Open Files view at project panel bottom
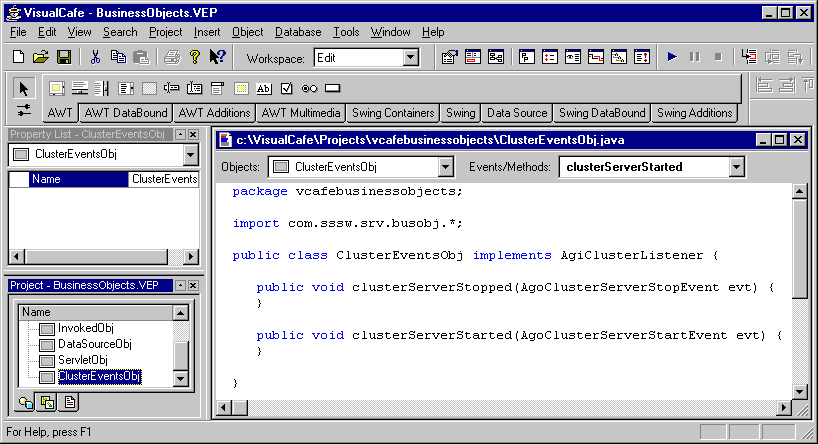Screen dimensions: 818x444 tap(69, 403)
